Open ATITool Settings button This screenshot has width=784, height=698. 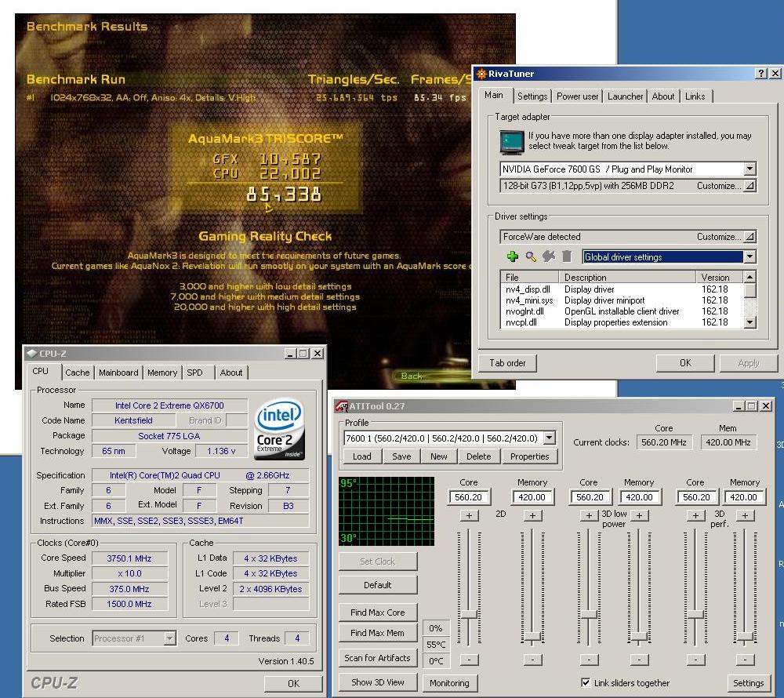[x=748, y=683]
